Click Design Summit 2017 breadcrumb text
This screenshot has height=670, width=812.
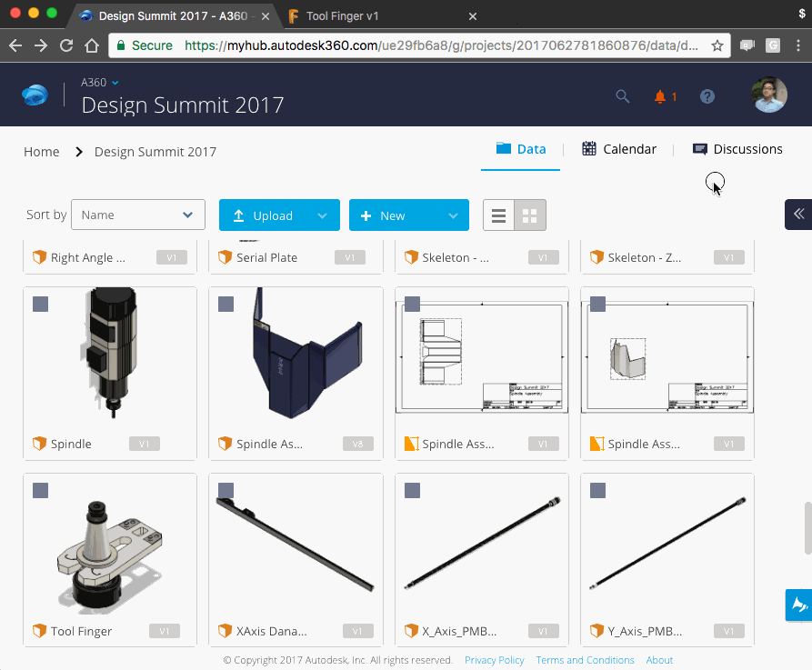tap(155, 152)
